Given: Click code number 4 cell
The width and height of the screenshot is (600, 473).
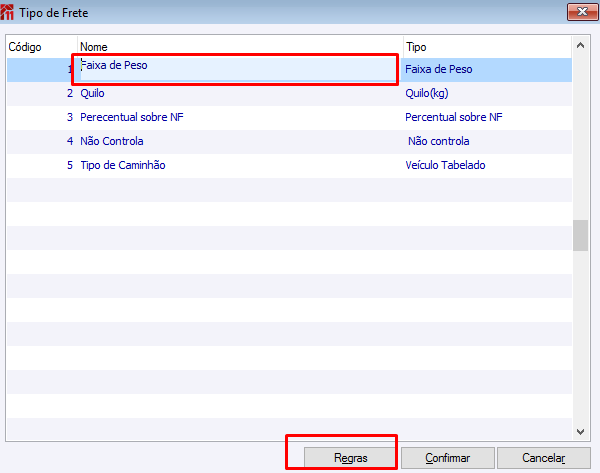Looking at the screenshot, I should [42, 141].
